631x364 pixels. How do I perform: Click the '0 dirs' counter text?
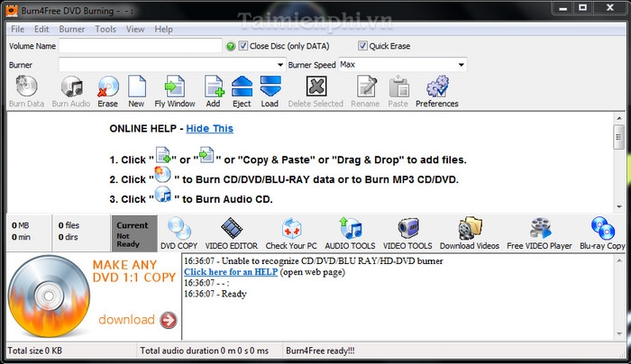pyautogui.click(x=68, y=237)
